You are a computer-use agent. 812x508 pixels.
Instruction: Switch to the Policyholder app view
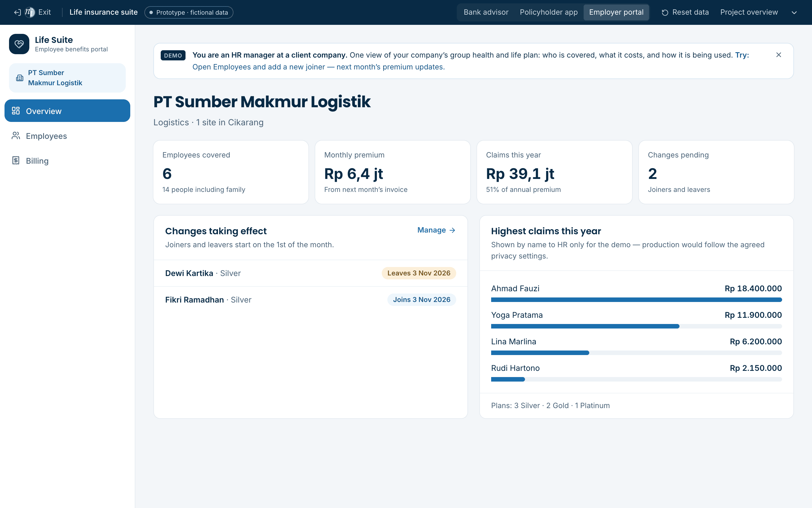549,12
